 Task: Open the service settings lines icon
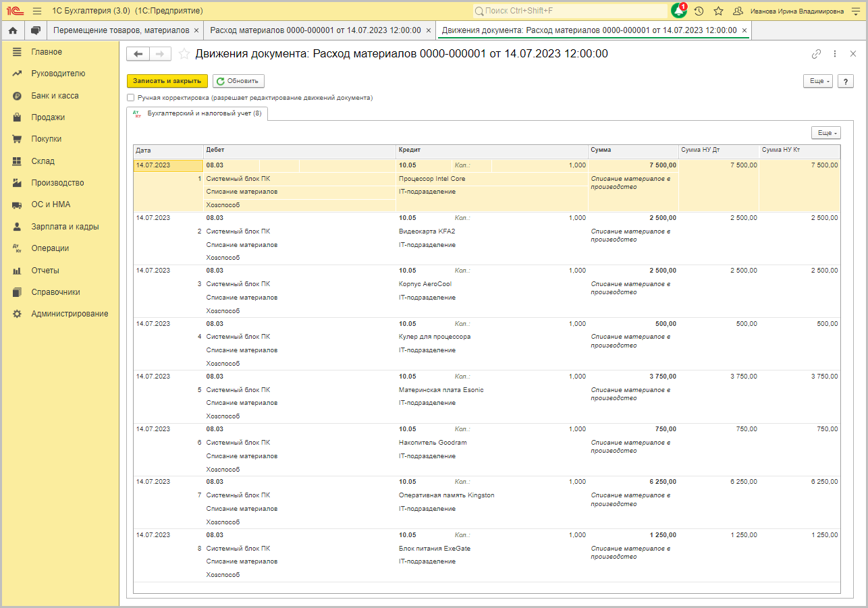coord(855,11)
